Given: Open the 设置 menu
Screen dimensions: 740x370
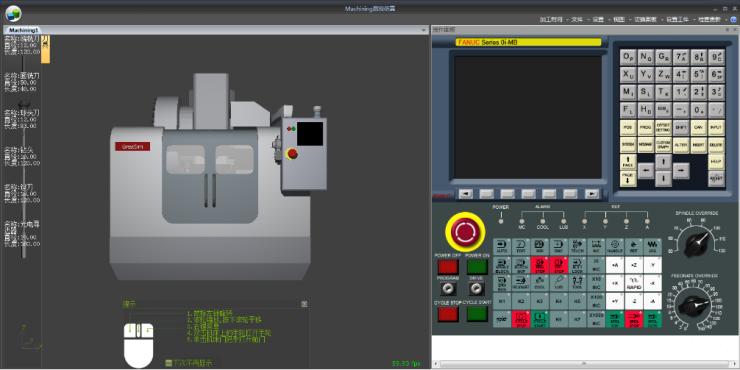Looking at the screenshot, I should (598, 19).
